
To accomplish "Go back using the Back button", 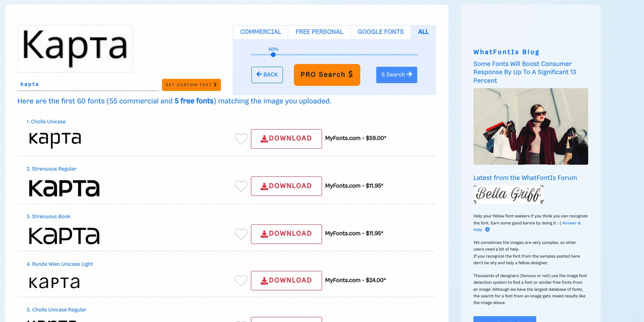I will pyautogui.click(x=267, y=75).
